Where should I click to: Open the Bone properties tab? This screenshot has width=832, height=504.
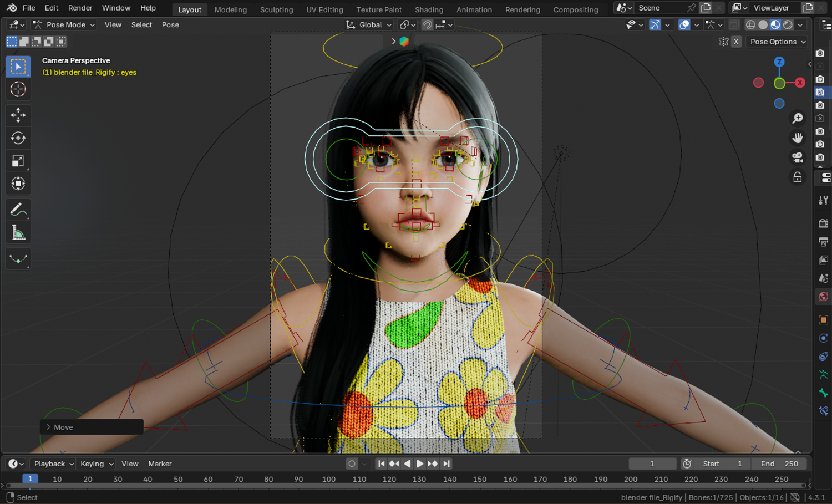824,393
